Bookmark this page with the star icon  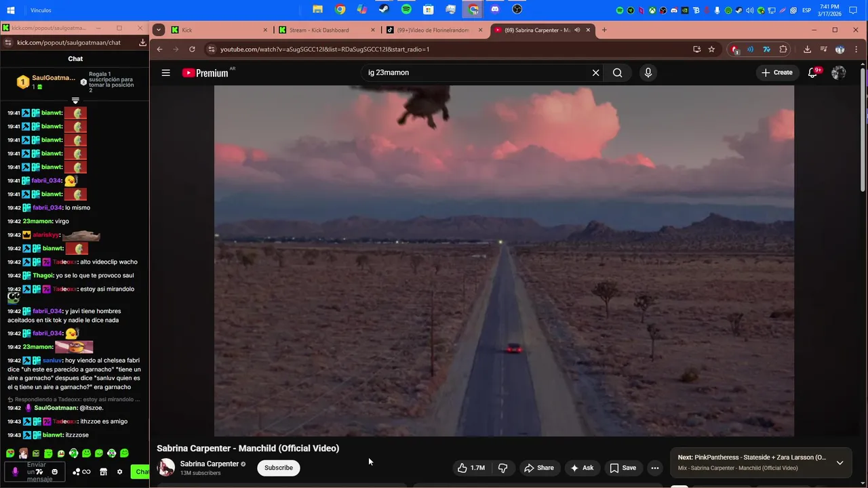coord(711,49)
